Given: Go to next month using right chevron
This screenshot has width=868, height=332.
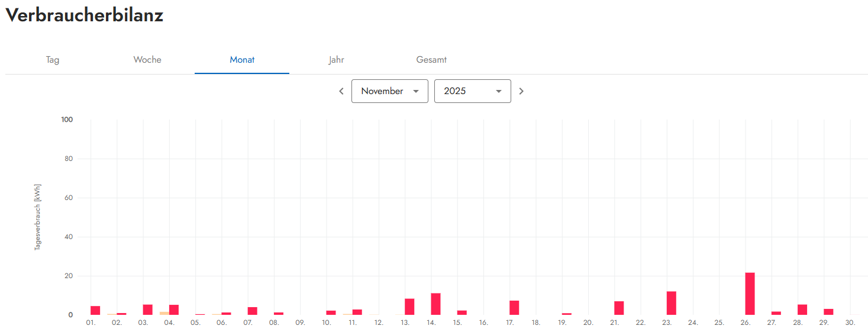Looking at the screenshot, I should [521, 91].
